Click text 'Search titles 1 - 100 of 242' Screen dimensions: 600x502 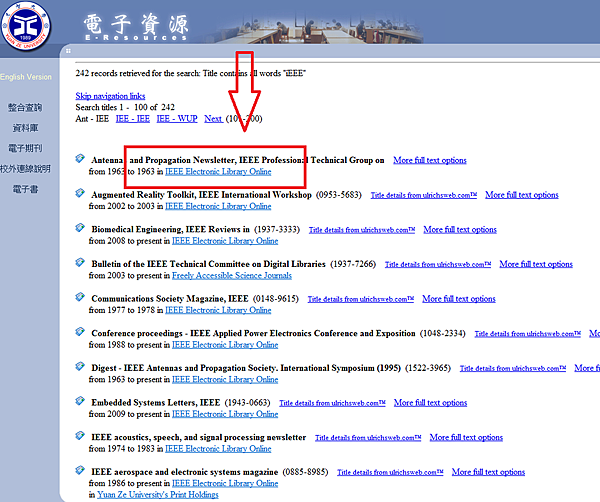click(x=125, y=107)
